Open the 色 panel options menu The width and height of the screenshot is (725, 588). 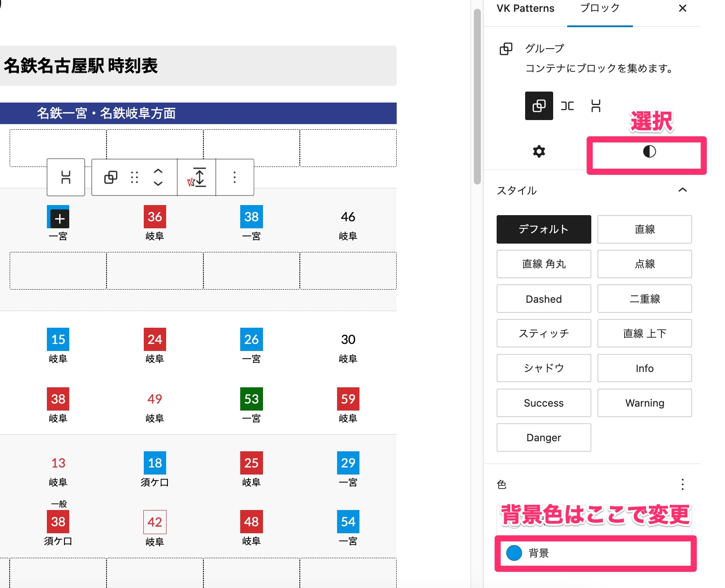(682, 484)
